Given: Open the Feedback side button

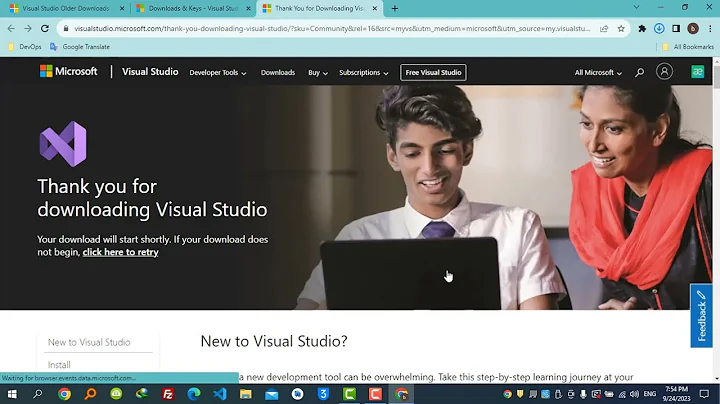Looking at the screenshot, I should click(701, 316).
